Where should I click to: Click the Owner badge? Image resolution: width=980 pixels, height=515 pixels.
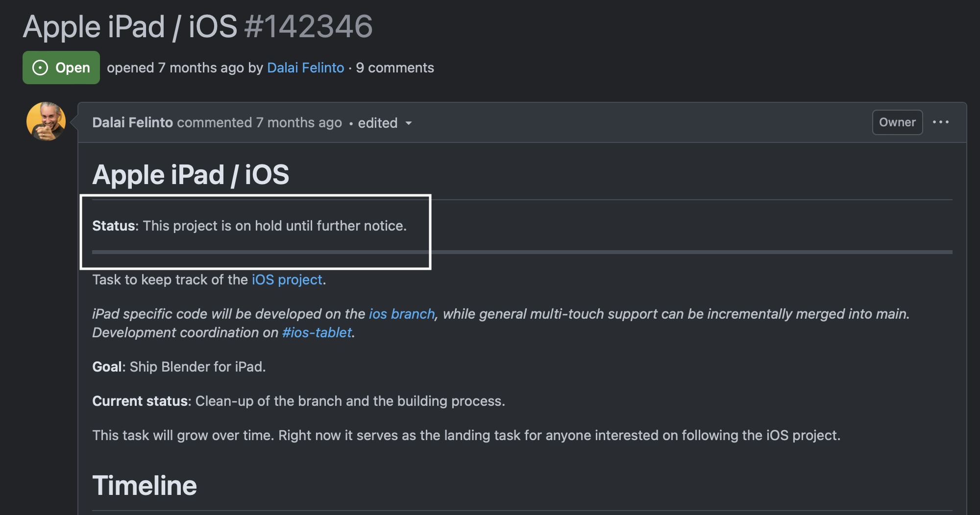coord(897,122)
